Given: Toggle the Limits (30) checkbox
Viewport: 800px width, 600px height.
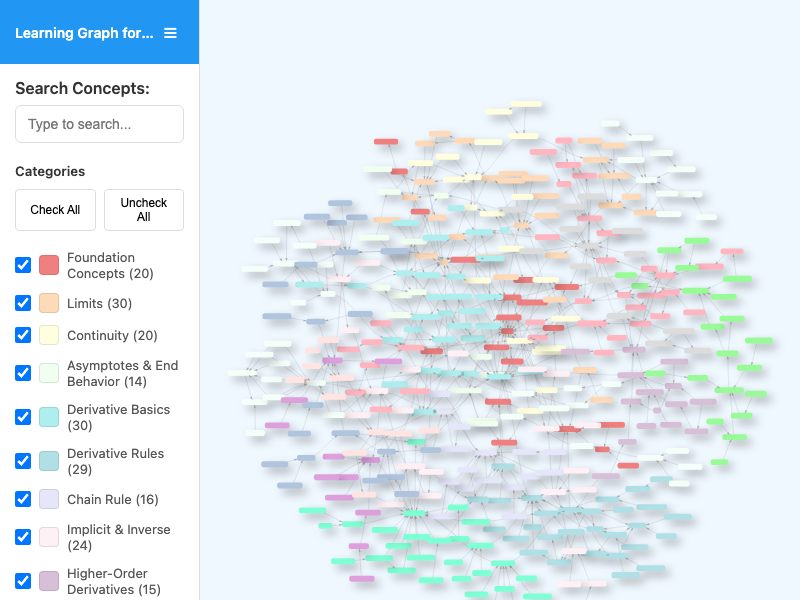Looking at the screenshot, I should pos(23,303).
